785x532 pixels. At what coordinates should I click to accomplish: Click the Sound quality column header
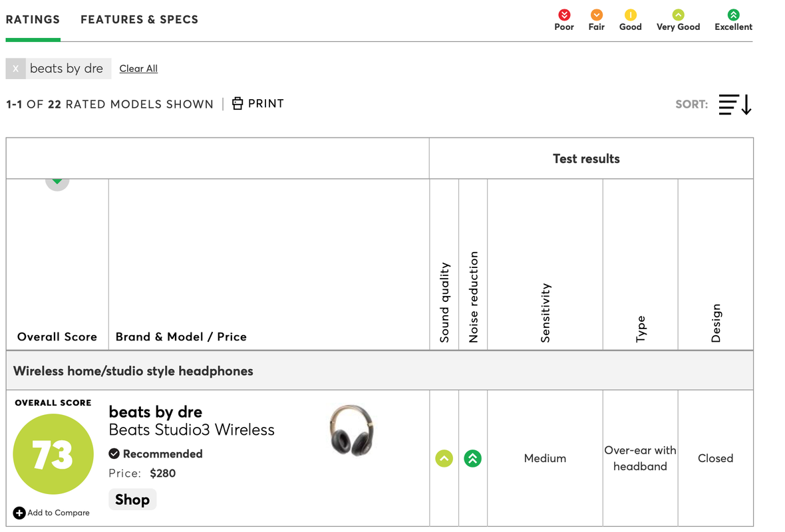(444, 303)
